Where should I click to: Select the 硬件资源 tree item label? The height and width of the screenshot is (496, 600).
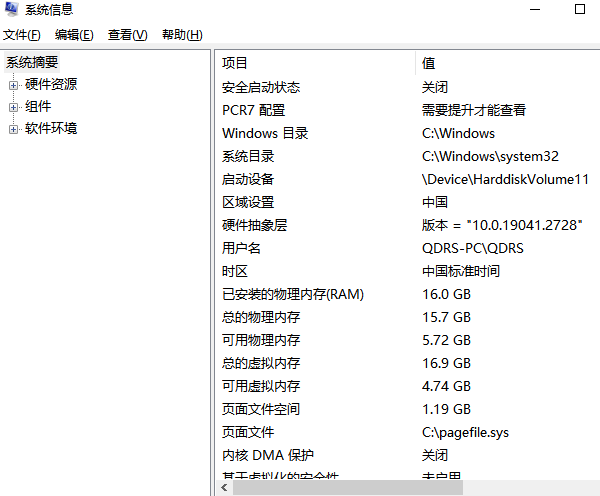point(51,84)
